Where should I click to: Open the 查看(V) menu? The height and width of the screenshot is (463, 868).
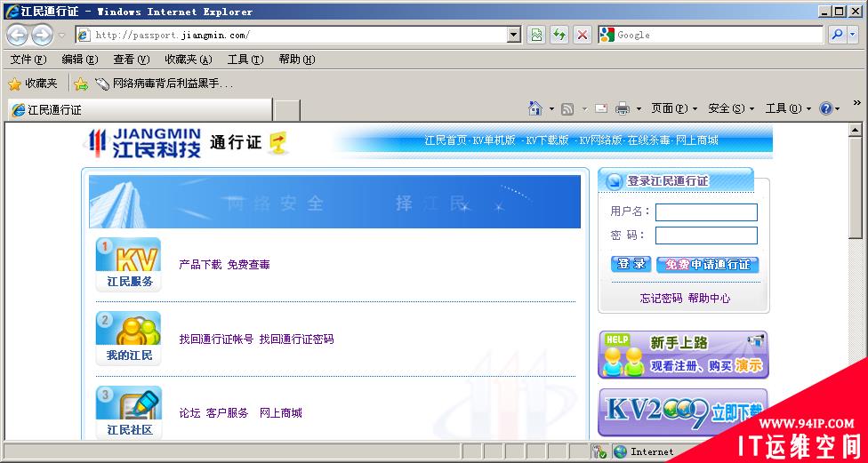click(x=132, y=60)
